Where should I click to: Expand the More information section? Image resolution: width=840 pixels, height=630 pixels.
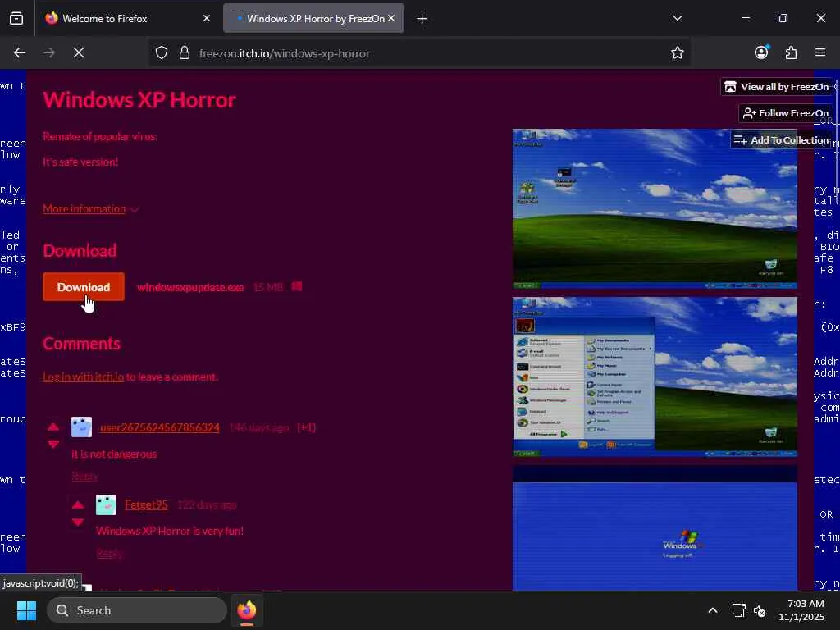tap(90, 209)
